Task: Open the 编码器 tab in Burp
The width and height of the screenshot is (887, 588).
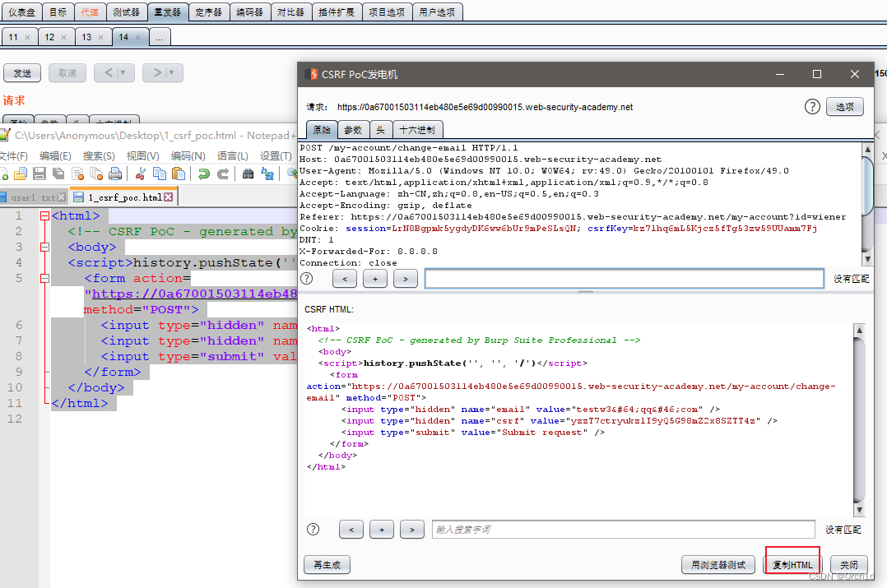Action: [249, 12]
